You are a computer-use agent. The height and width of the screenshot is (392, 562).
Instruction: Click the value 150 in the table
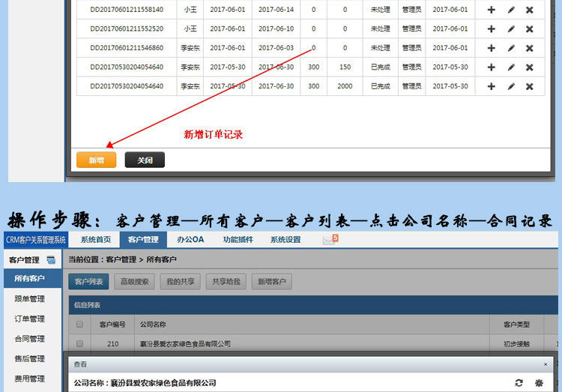coord(345,67)
